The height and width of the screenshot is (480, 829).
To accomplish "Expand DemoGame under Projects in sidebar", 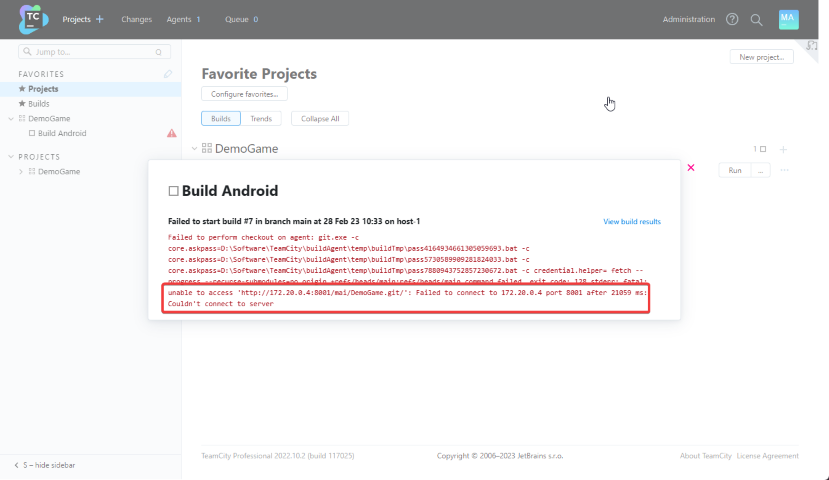I will 21,171.
